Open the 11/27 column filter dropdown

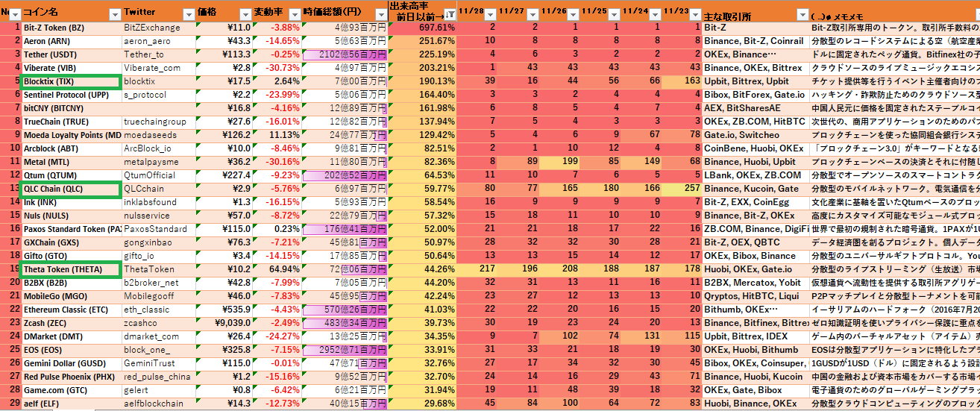531,14
